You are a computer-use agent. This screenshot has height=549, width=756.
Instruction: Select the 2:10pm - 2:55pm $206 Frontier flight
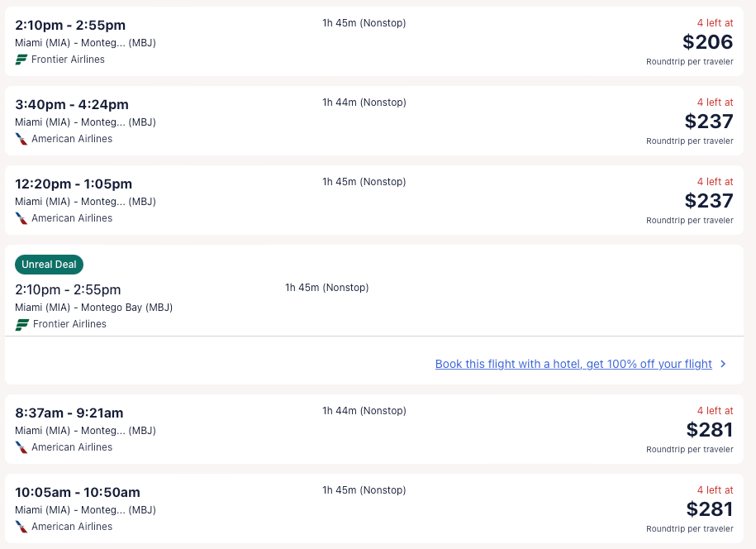pos(70,25)
